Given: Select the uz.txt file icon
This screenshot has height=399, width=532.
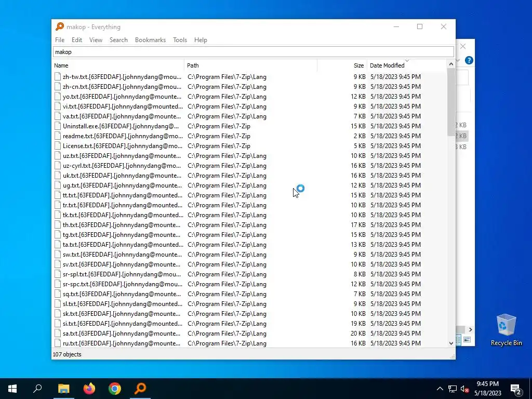Looking at the screenshot, I should [x=58, y=156].
